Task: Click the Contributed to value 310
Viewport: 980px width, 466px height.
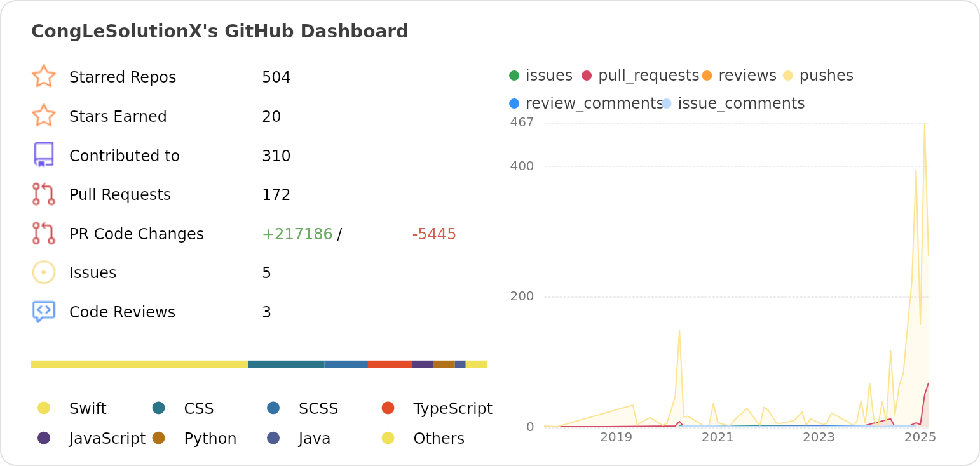Action: (276, 156)
